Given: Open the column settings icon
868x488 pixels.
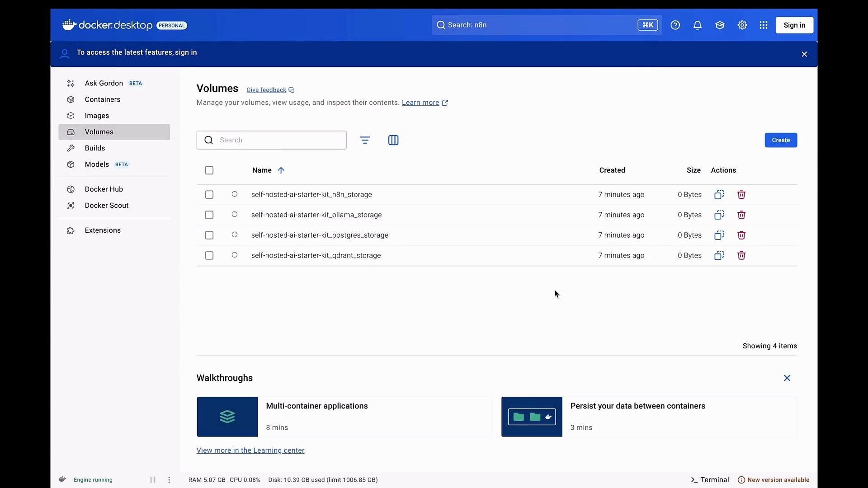Looking at the screenshot, I should pos(393,140).
